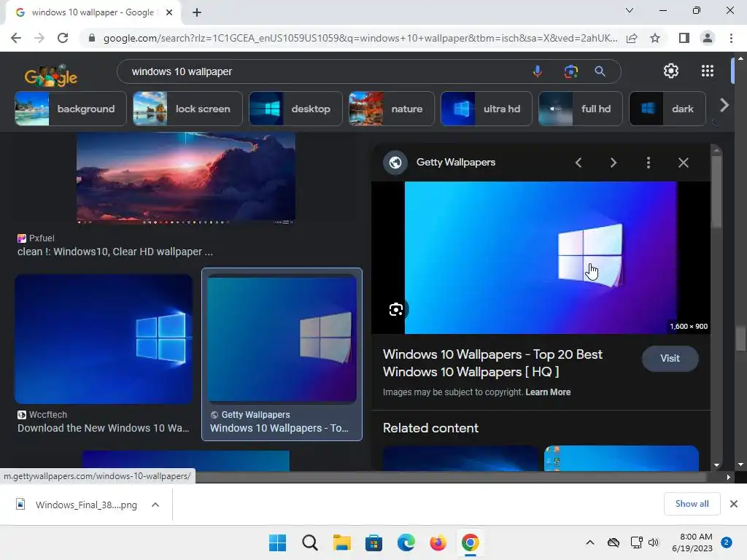The height and width of the screenshot is (560, 747).
Task: Open a new browser tab
Action: point(197,12)
